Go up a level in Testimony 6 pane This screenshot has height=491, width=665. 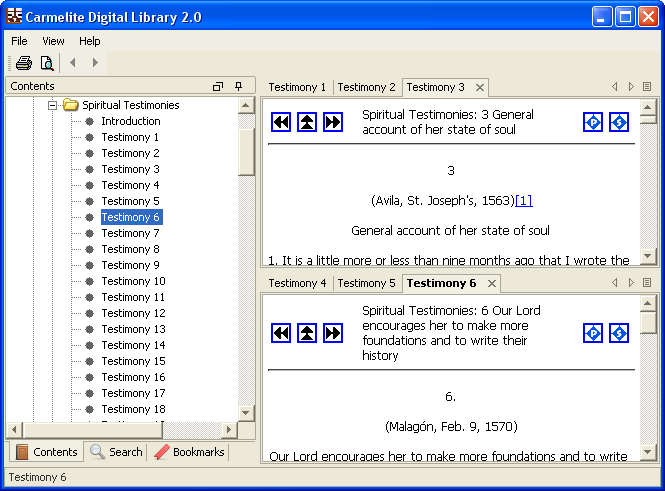[x=307, y=333]
